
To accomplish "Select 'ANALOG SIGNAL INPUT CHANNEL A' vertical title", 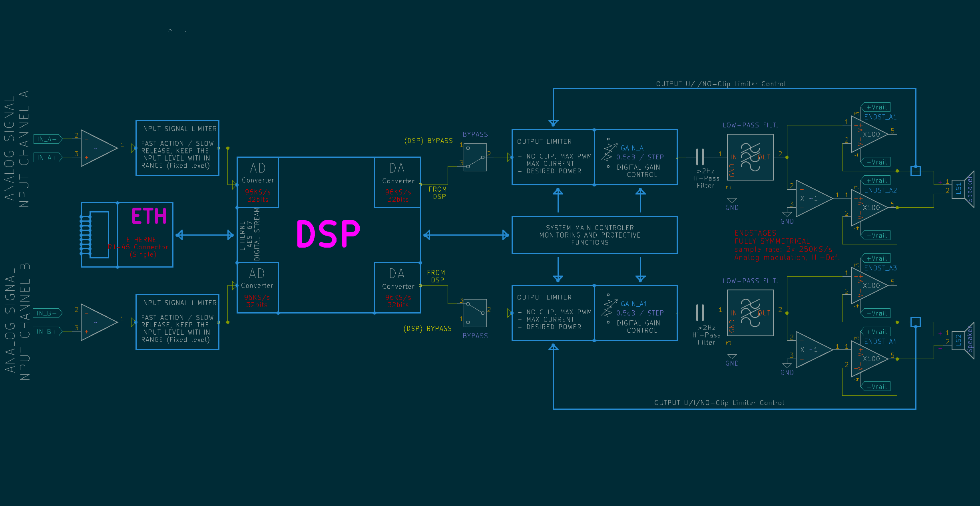I will (x=17, y=151).
